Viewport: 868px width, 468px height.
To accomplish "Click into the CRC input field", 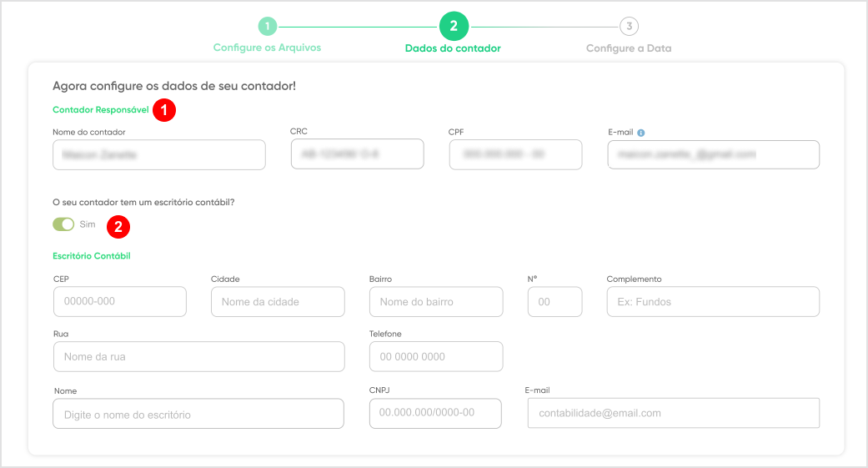I will 358,154.
